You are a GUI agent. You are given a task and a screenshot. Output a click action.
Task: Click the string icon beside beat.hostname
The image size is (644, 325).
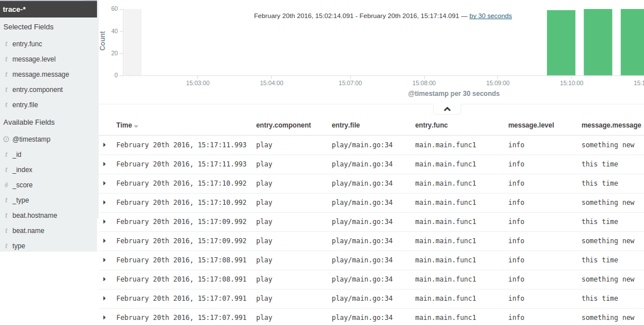[6, 215]
